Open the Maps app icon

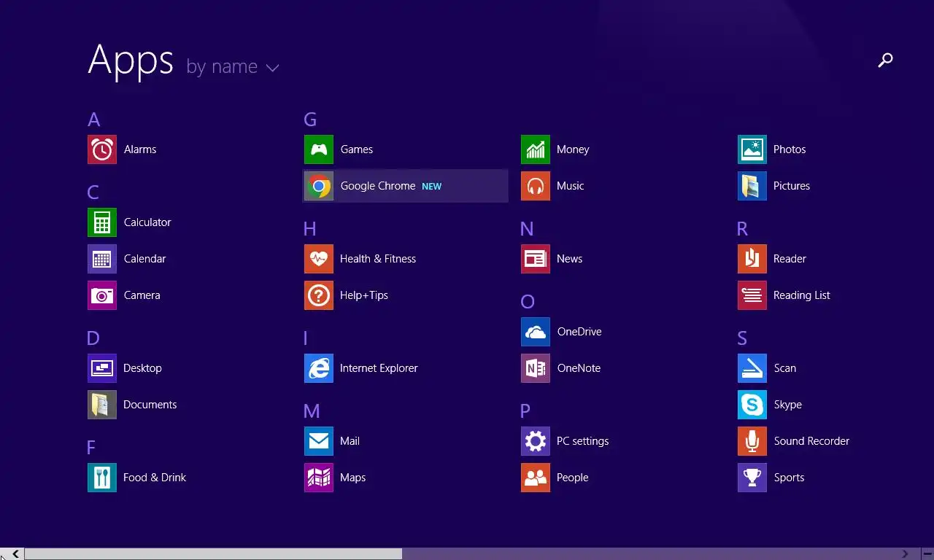click(319, 478)
